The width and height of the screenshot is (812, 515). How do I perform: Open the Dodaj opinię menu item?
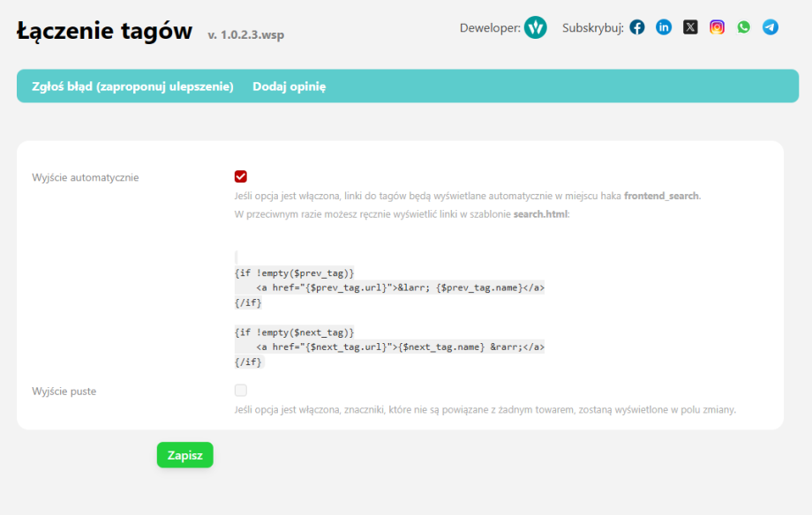click(x=289, y=86)
